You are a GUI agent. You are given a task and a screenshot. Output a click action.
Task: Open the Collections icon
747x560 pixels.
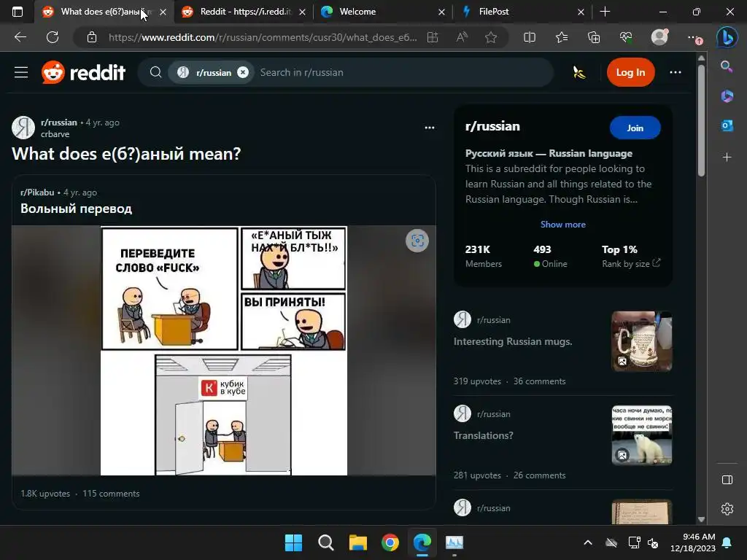(594, 37)
